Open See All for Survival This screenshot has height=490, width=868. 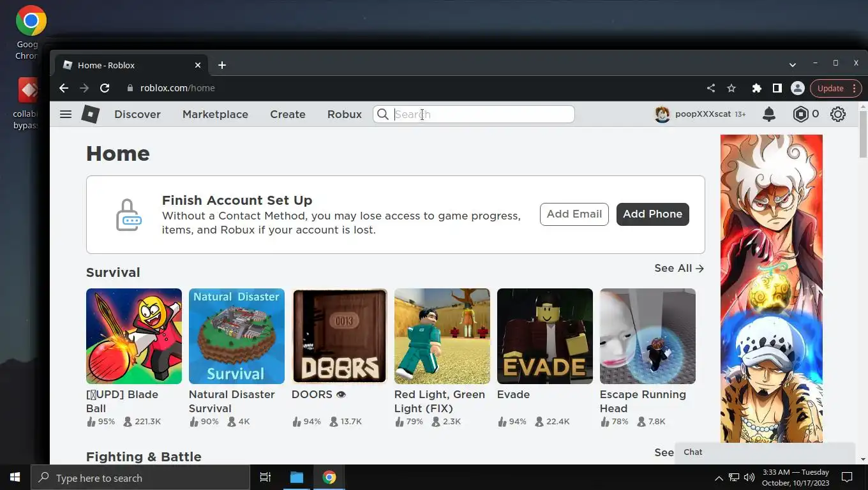(679, 268)
